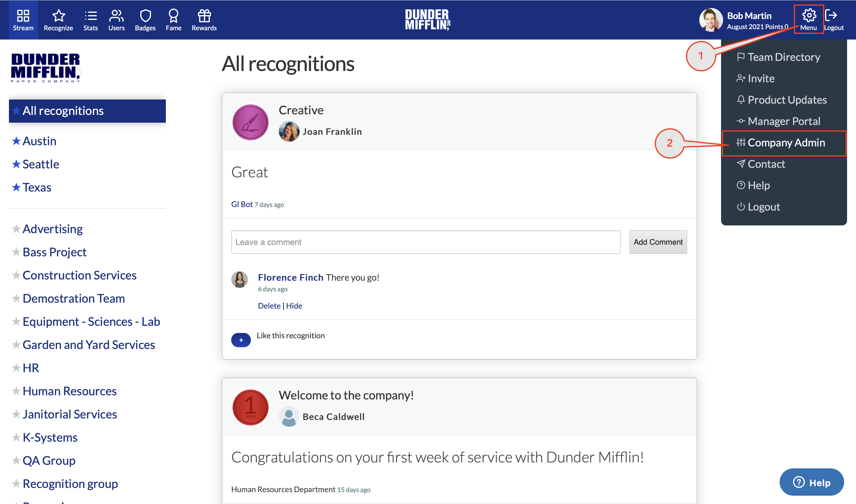Click the Users icon

(116, 20)
